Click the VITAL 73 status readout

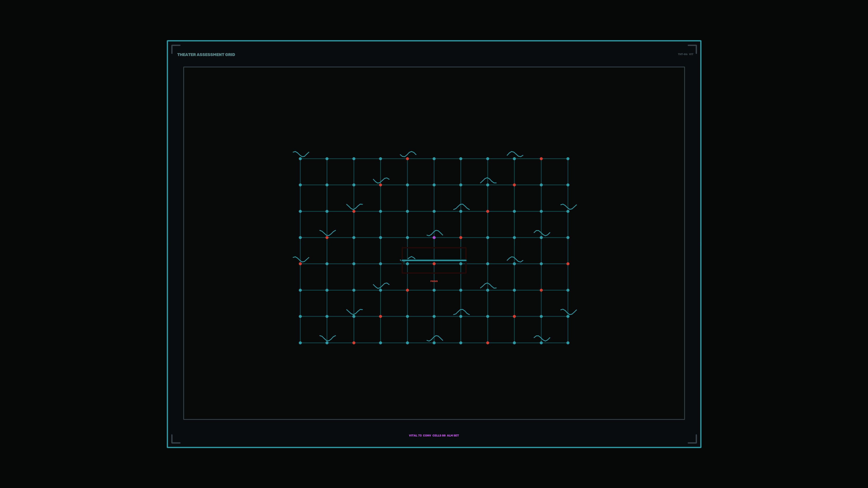point(415,435)
